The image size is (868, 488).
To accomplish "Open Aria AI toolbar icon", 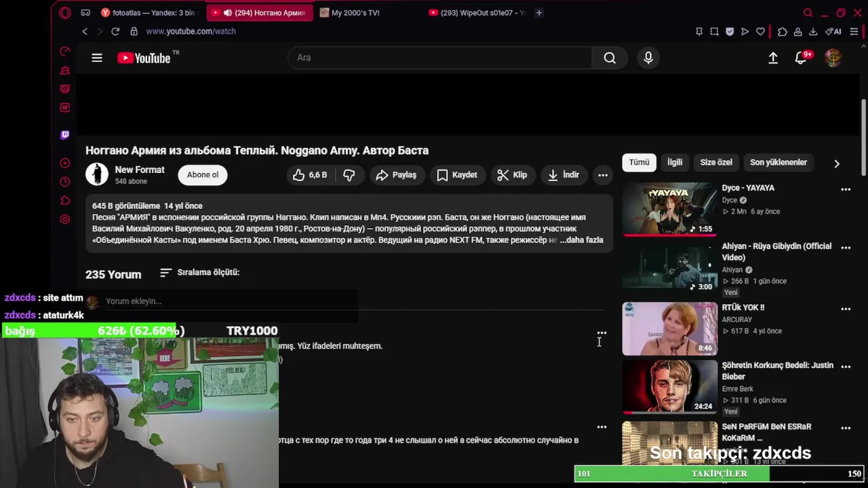I will coord(833,31).
